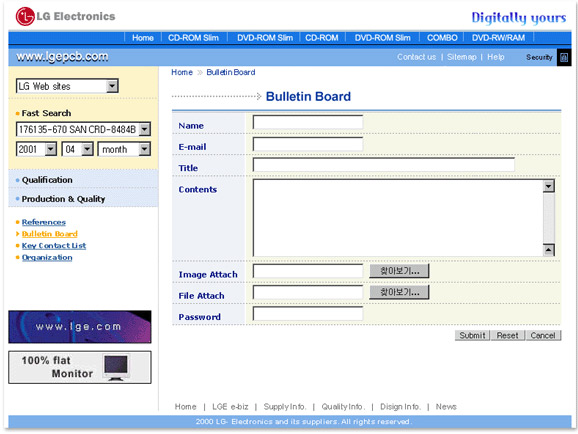Focus the Title input field
578x434 pixels.
click(384, 164)
